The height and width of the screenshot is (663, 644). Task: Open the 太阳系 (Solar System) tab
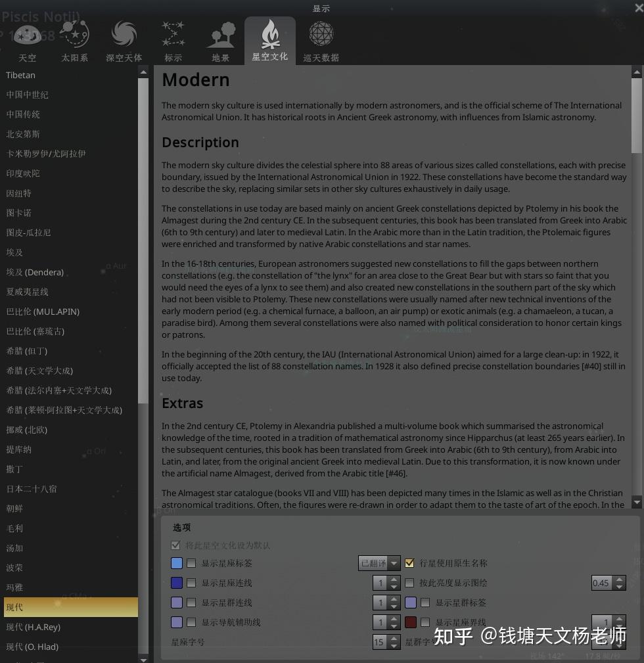tap(74, 41)
